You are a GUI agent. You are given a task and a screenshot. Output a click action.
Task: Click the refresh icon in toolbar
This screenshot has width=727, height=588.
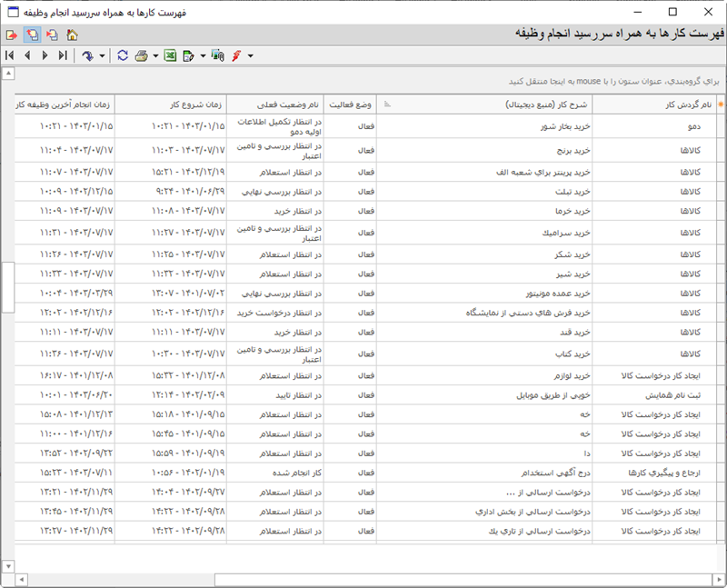(x=123, y=56)
